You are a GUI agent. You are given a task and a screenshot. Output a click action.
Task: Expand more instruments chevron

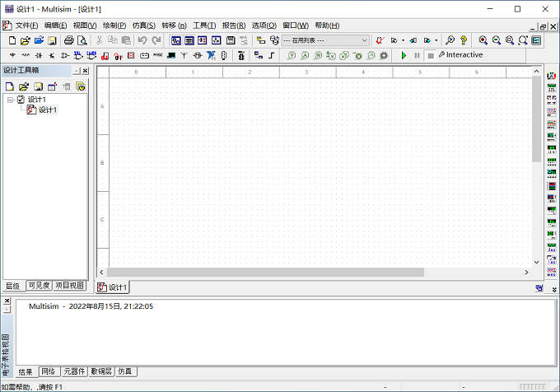click(x=554, y=290)
